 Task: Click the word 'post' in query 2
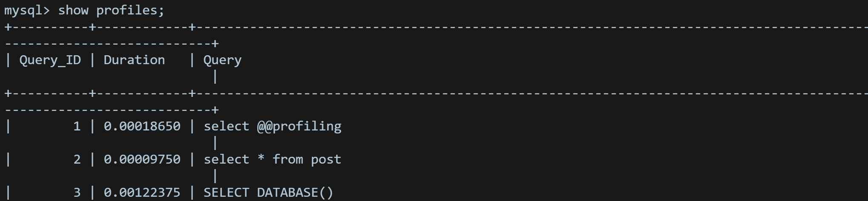(x=326, y=160)
